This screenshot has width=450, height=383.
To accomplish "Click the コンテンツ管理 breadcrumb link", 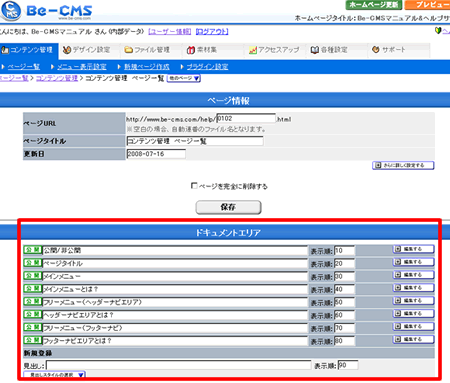I will tap(57, 78).
